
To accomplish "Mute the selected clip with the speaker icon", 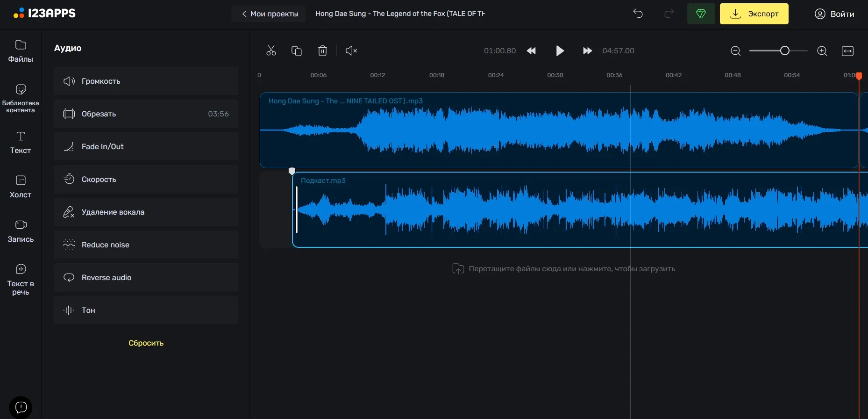I will (x=351, y=51).
